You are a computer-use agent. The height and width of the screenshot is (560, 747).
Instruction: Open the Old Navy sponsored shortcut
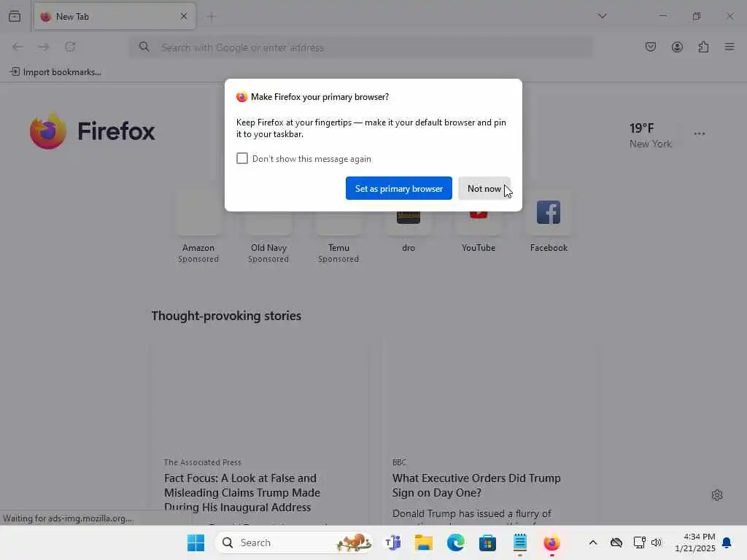(268, 227)
